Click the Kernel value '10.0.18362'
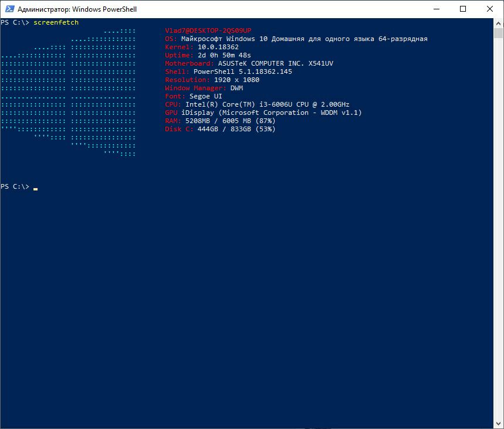Screen dimensions: 504x429 point(218,47)
